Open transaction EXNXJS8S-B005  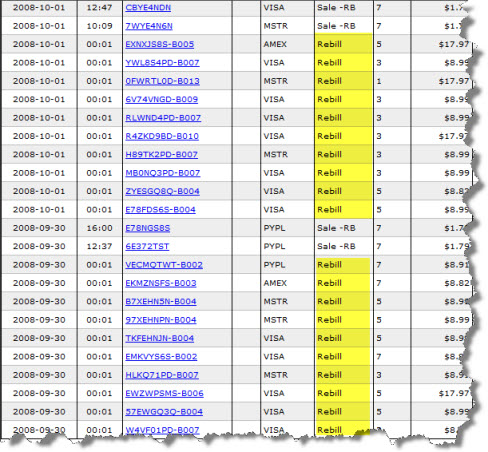159,44
